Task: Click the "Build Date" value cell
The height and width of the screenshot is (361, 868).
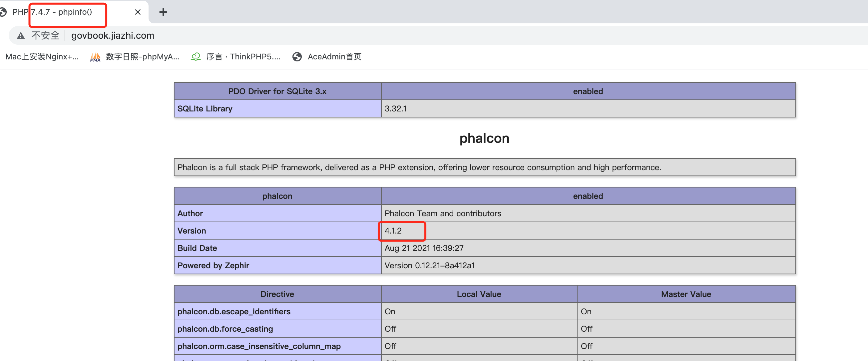Action: pyautogui.click(x=424, y=248)
